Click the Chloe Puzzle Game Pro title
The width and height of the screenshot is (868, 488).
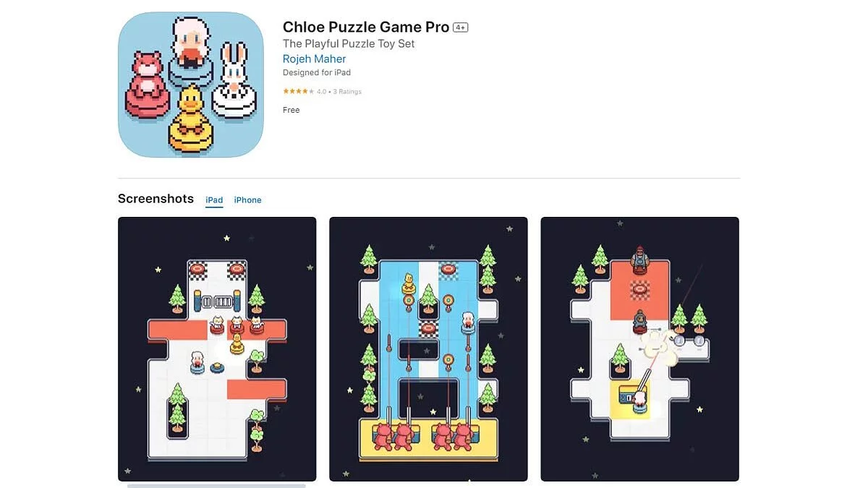366,27
